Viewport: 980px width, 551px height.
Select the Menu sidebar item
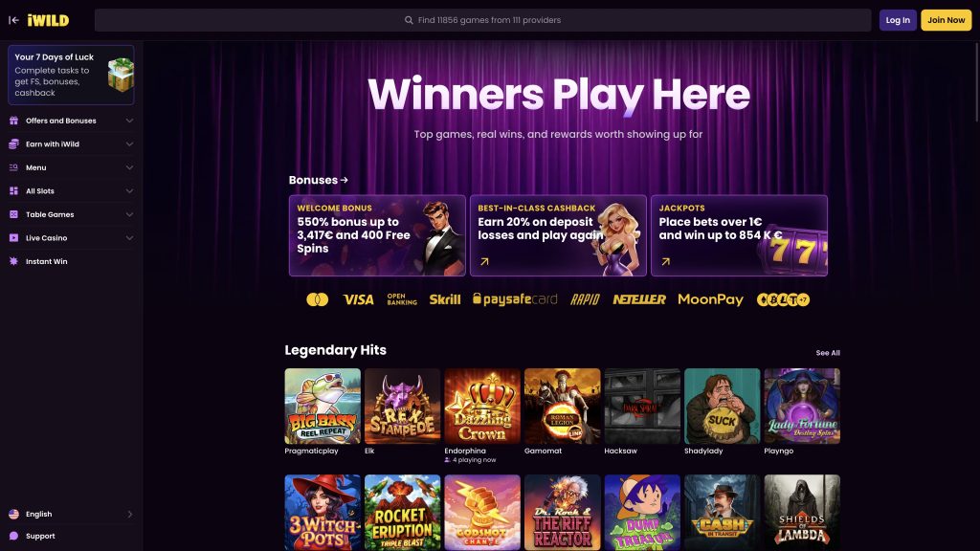point(71,167)
